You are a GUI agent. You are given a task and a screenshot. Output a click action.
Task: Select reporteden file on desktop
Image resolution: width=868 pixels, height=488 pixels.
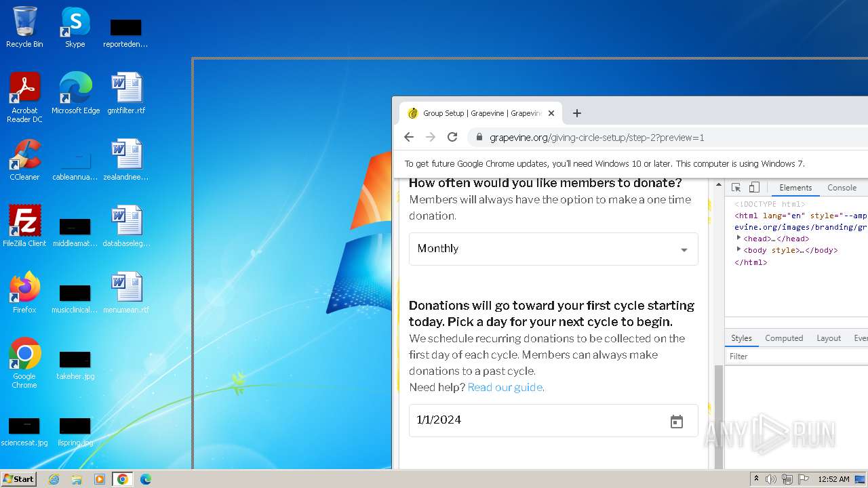pos(126,33)
